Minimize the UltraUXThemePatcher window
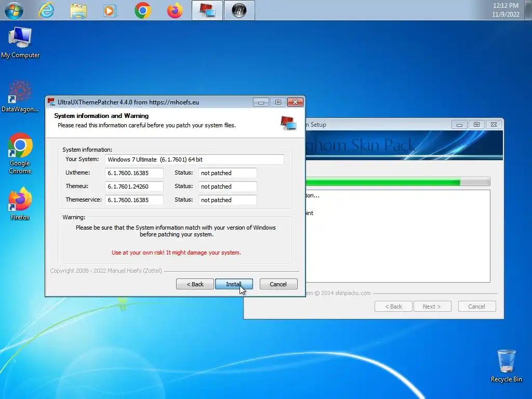Viewport: 532px width, 399px height. (x=261, y=102)
